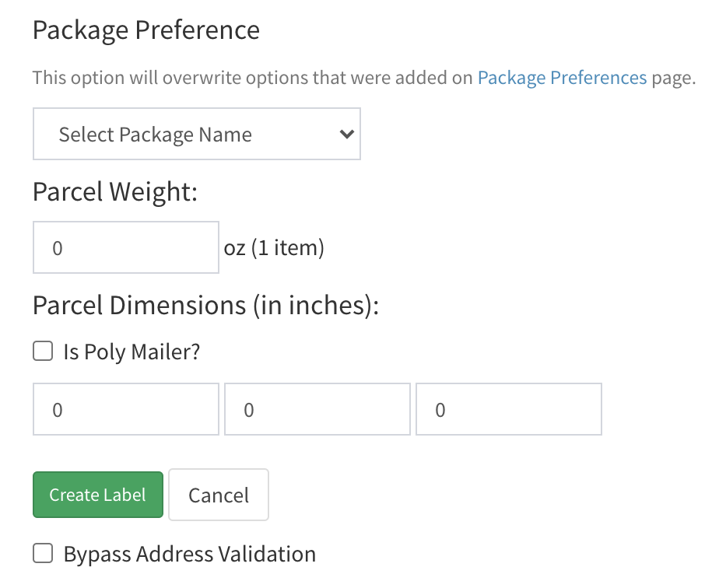Enable the Bypass Address Validation checkbox
Viewport: 719px width, 588px height.
(x=43, y=553)
